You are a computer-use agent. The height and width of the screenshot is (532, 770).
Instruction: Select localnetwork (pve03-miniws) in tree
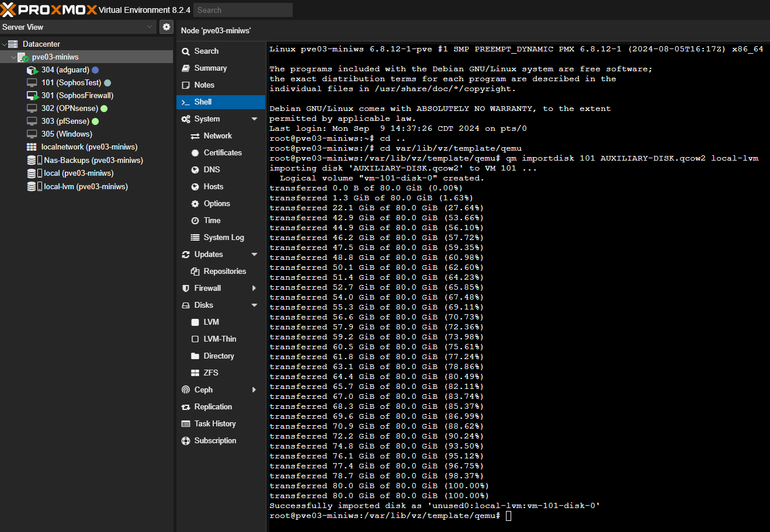(86, 147)
